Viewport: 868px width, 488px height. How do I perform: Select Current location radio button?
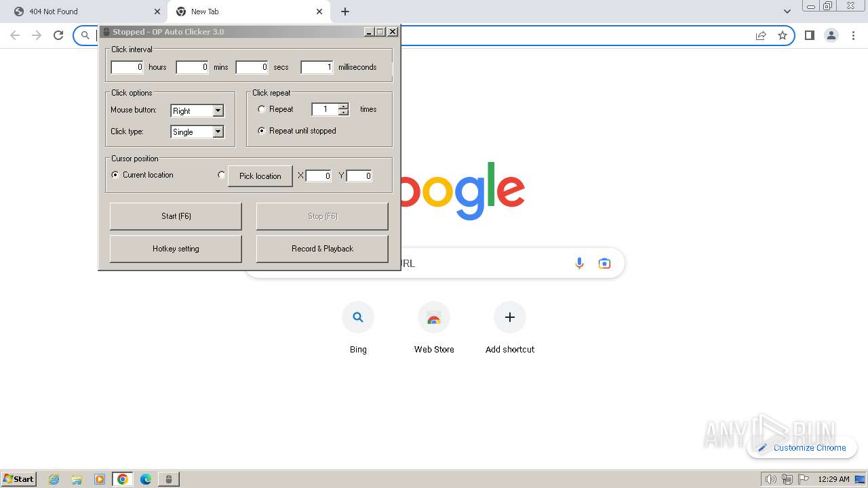[115, 175]
